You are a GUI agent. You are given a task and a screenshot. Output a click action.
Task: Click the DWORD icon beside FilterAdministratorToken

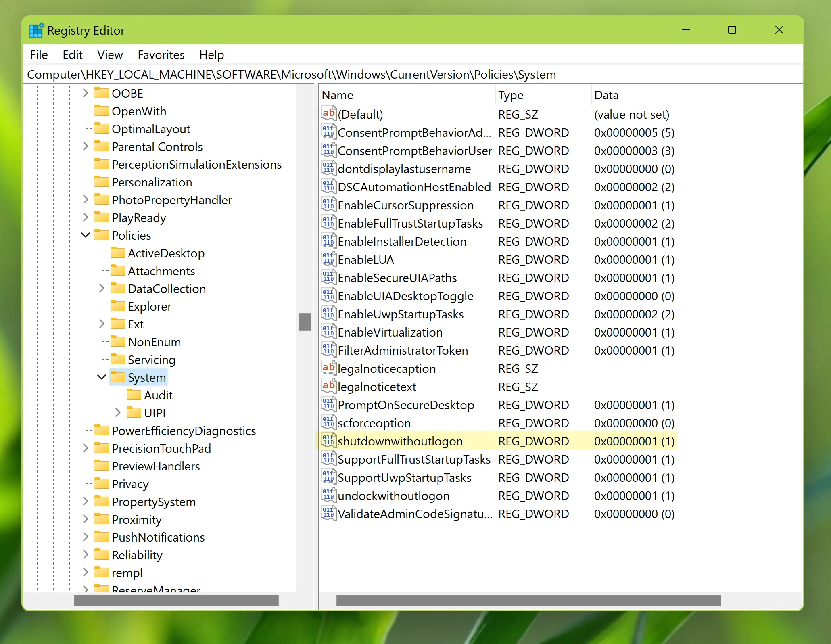(x=329, y=350)
